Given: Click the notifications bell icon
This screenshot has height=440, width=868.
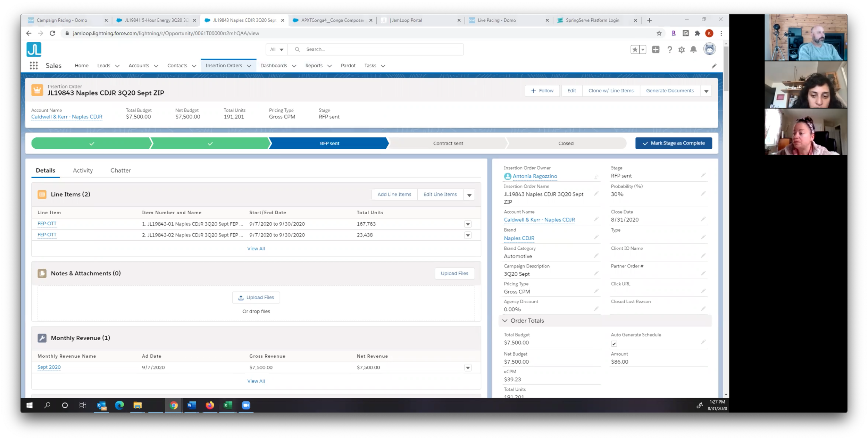Looking at the screenshot, I should point(693,50).
